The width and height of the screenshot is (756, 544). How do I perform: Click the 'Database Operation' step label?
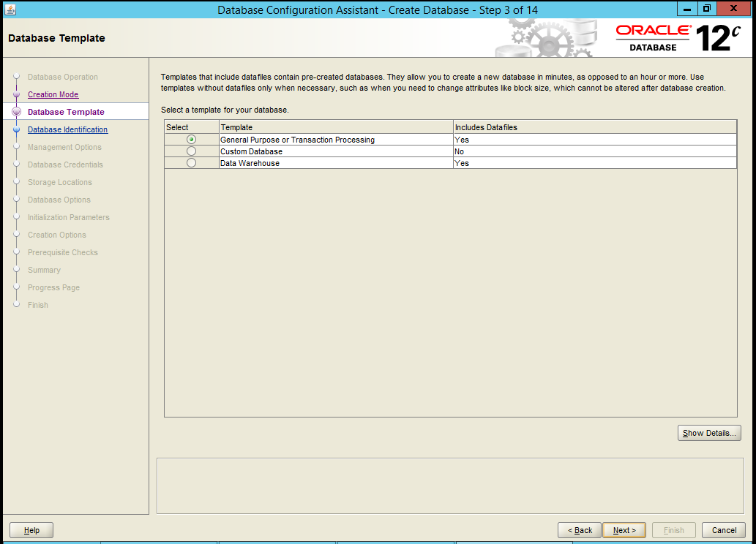tap(63, 77)
